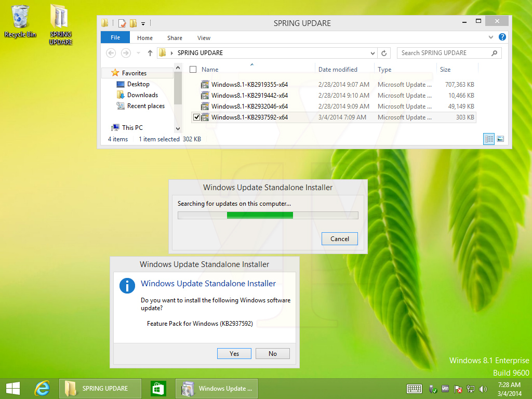
Task: Open the ribbon display options chevron
Action: [490, 37]
